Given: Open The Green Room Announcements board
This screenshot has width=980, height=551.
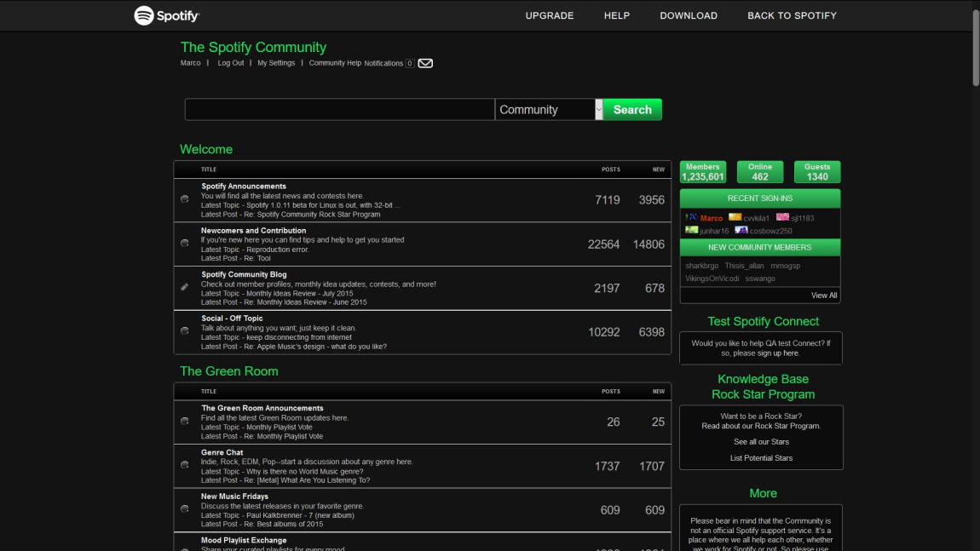Looking at the screenshot, I should 262,408.
